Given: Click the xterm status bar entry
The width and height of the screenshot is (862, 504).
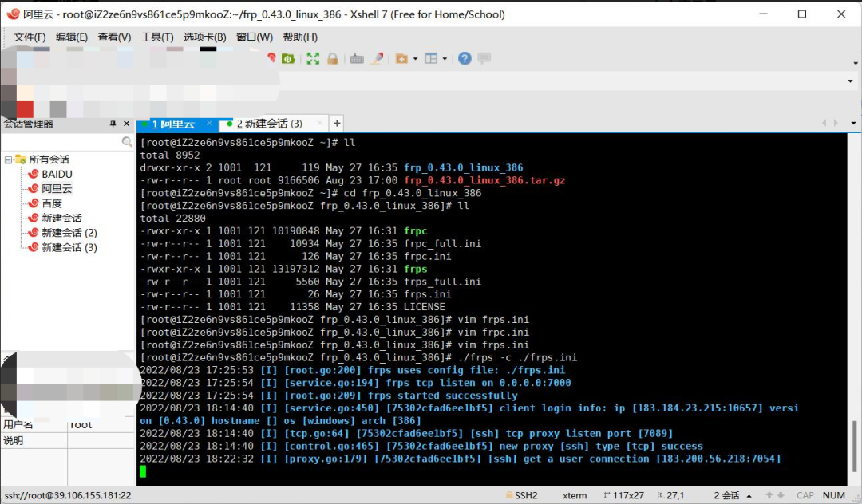Looking at the screenshot, I should click(x=575, y=495).
